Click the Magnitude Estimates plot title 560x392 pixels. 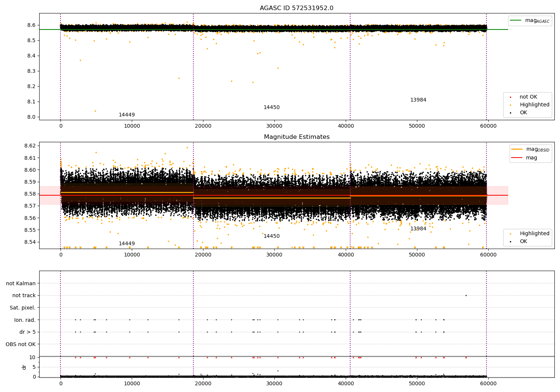point(296,137)
